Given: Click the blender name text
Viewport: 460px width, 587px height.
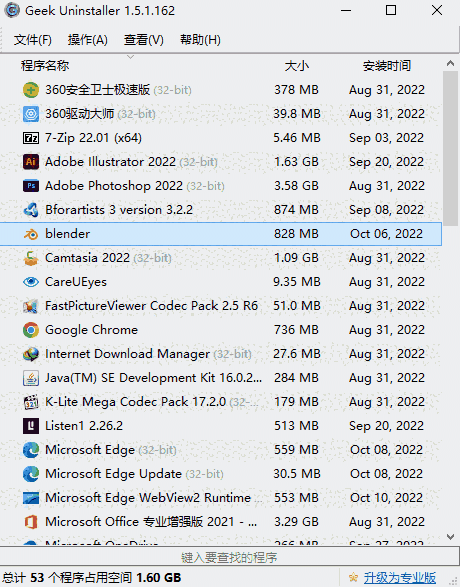Looking at the screenshot, I should point(67,234).
